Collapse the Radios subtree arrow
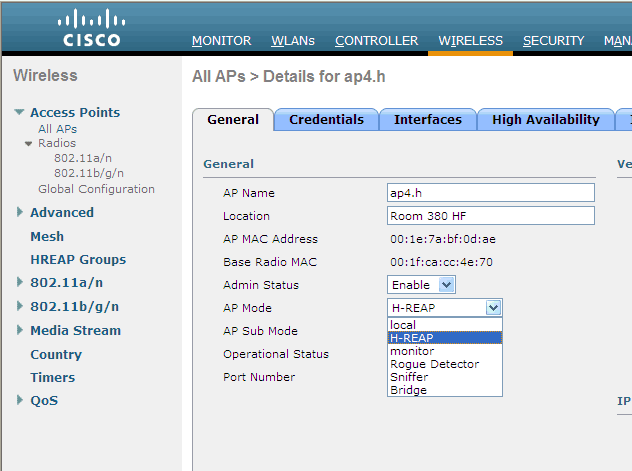 (x=28, y=143)
